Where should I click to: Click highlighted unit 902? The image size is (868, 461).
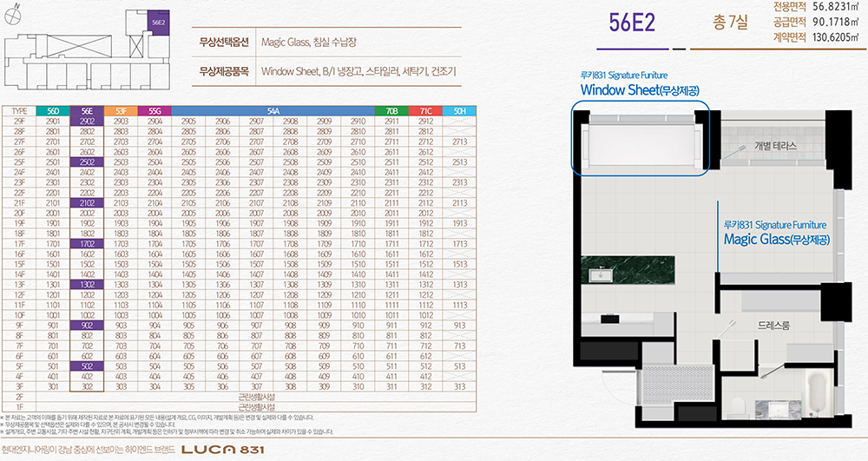[x=87, y=326]
